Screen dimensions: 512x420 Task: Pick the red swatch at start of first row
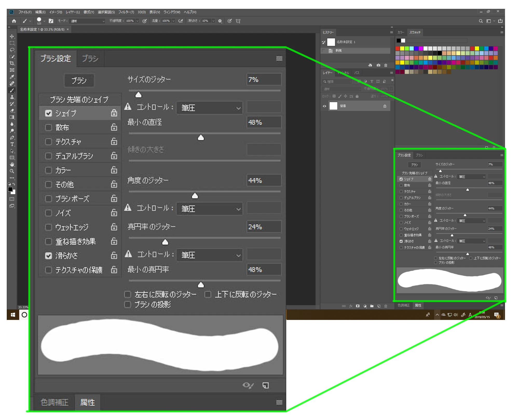398,48
